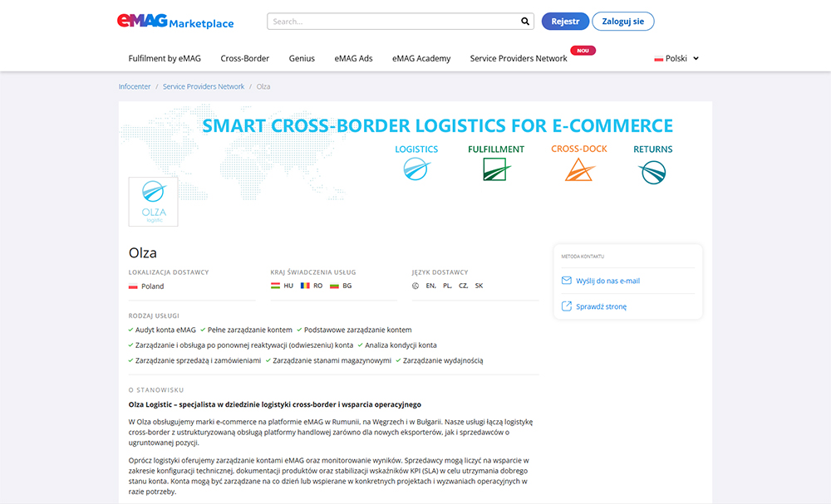The height and width of the screenshot is (504, 831).
Task: Open the Genius menu item
Action: pyautogui.click(x=302, y=58)
